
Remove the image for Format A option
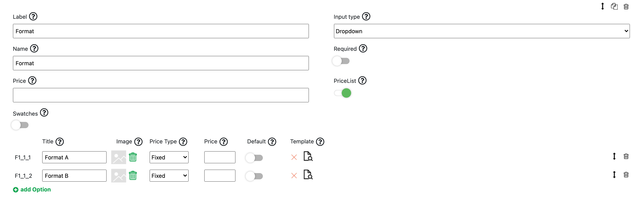(133, 157)
